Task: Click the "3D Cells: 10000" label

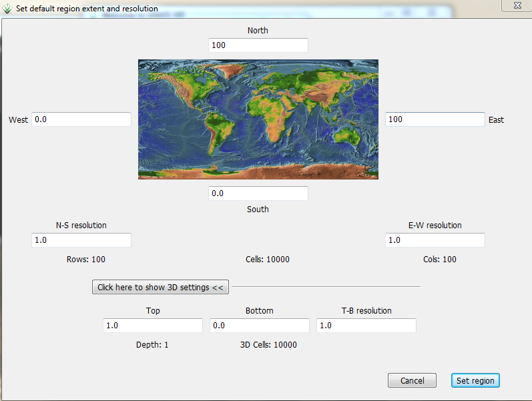Action: [268, 345]
